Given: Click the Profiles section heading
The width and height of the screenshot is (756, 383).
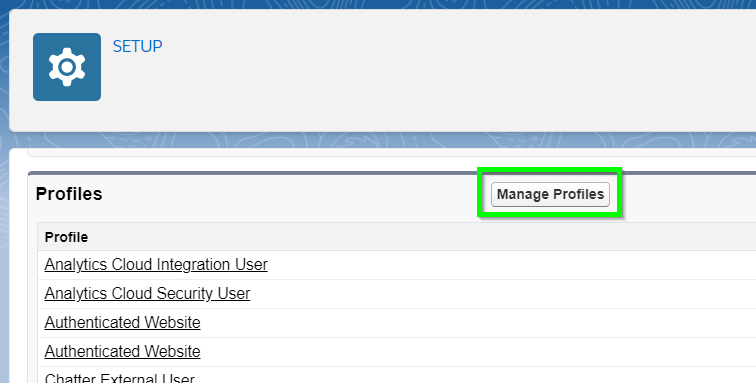Looking at the screenshot, I should 69,194.
